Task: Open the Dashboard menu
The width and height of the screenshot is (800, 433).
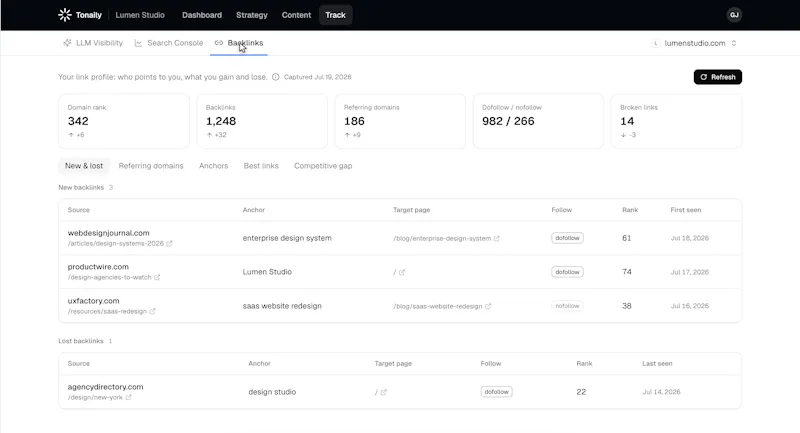Action: [x=202, y=15]
